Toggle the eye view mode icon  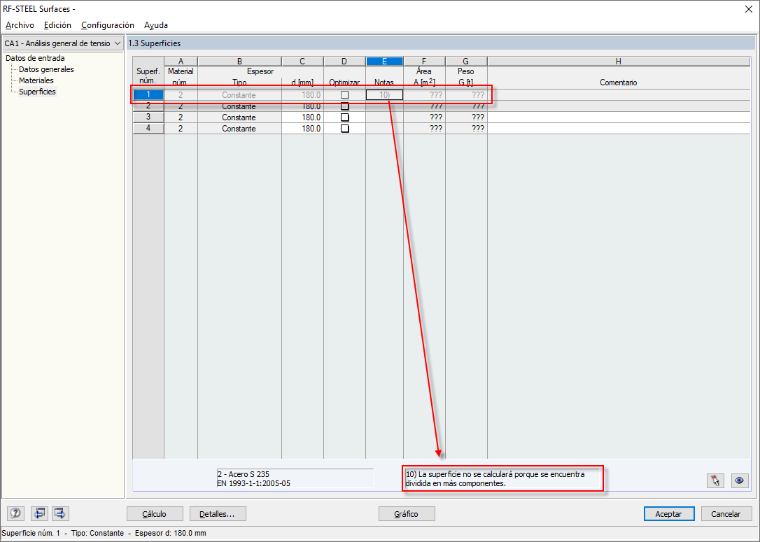(x=739, y=480)
